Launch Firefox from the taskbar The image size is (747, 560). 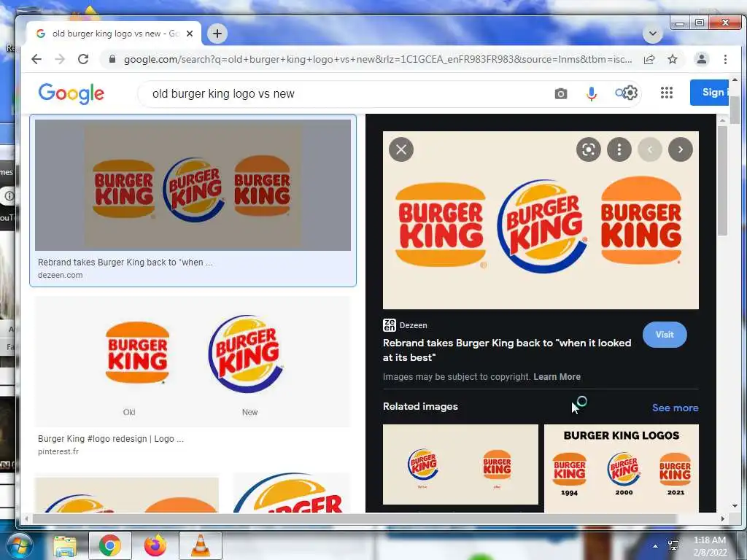click(x=155, y=545)
